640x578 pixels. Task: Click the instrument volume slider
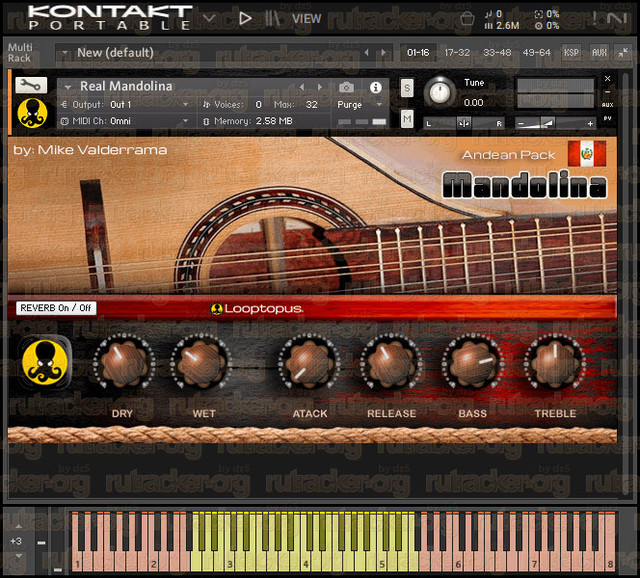coord(555,123)
